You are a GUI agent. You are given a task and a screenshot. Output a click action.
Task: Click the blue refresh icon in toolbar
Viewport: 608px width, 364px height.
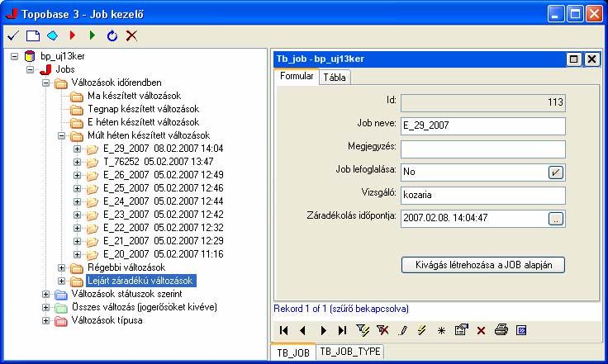pos(112,36)
